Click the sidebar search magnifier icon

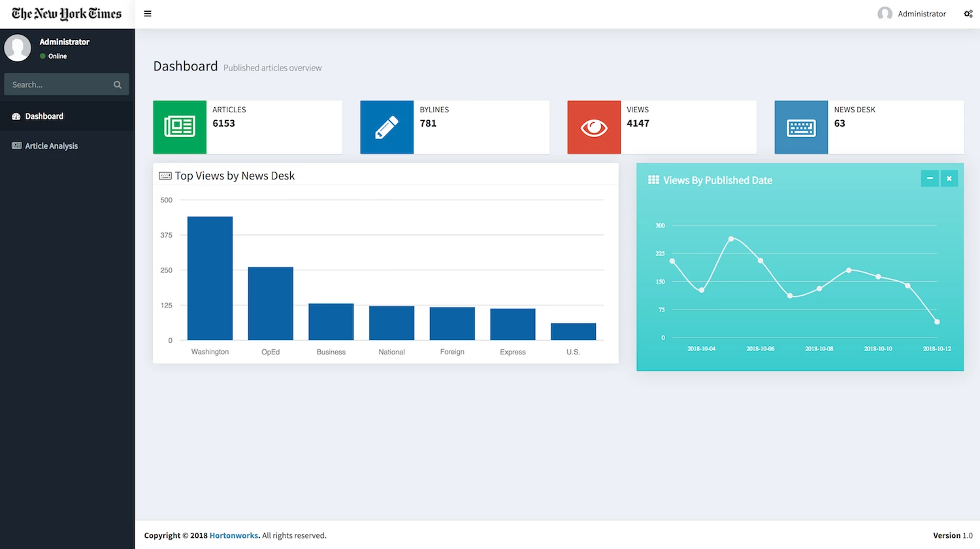(x=118, y=84)
